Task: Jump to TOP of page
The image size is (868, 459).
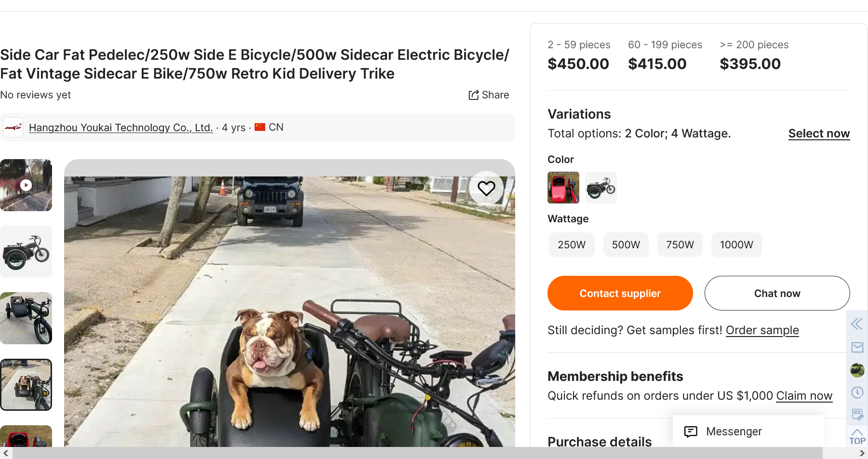Action: (857, 436)
